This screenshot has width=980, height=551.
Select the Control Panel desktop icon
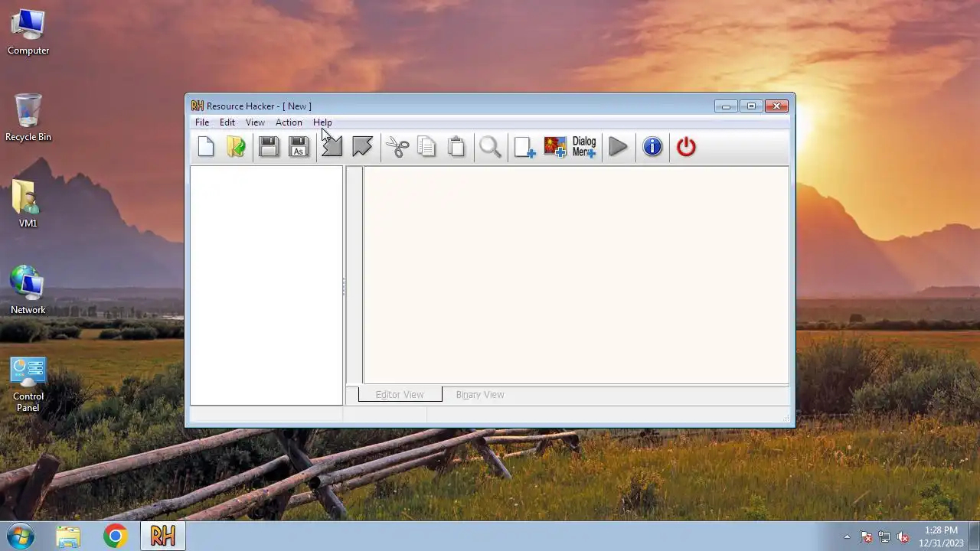point(28,384)
